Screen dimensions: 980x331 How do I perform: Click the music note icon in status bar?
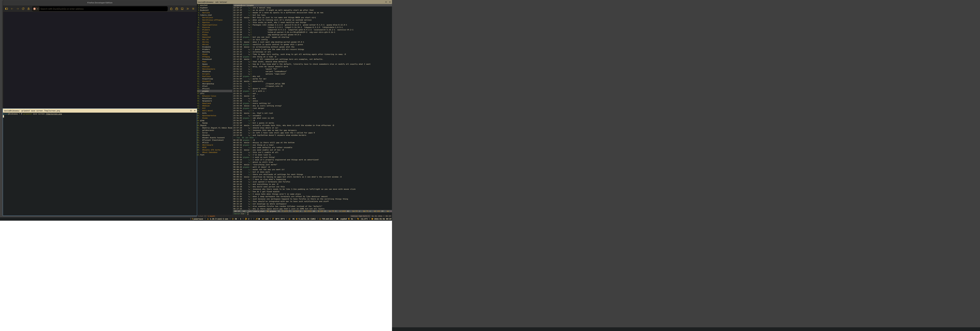point(256,219)
